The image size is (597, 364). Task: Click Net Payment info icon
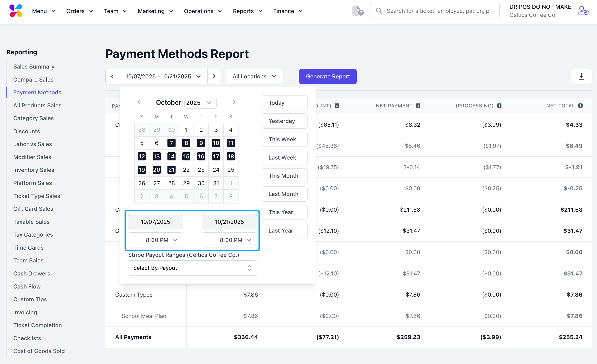coord(418,106)
